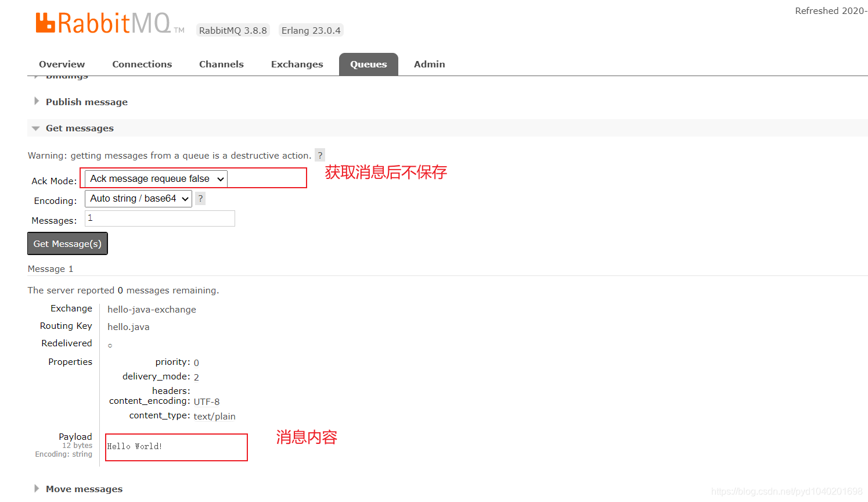Open the Encoding dropdown
Screen dimensions: 868x502
[139, 199]
